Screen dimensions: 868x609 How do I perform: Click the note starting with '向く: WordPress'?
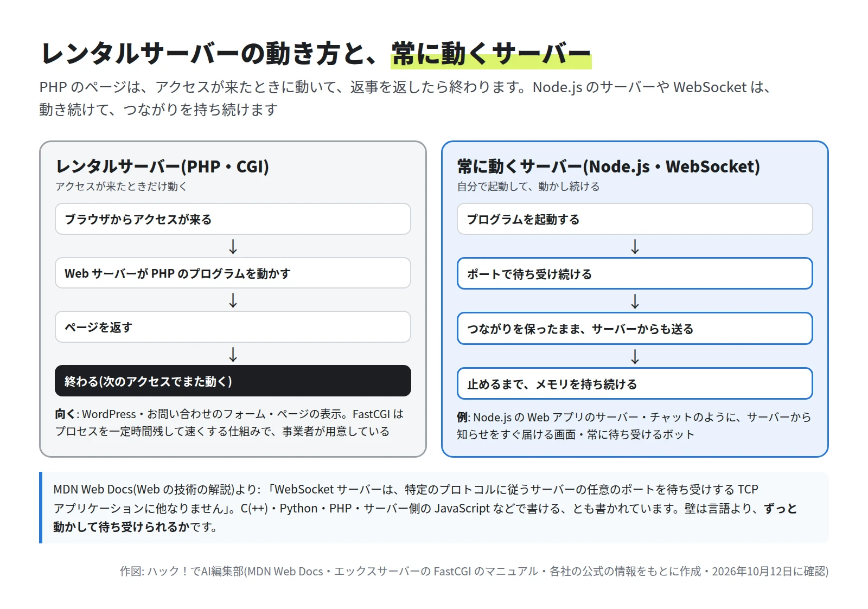click(229, 422)
